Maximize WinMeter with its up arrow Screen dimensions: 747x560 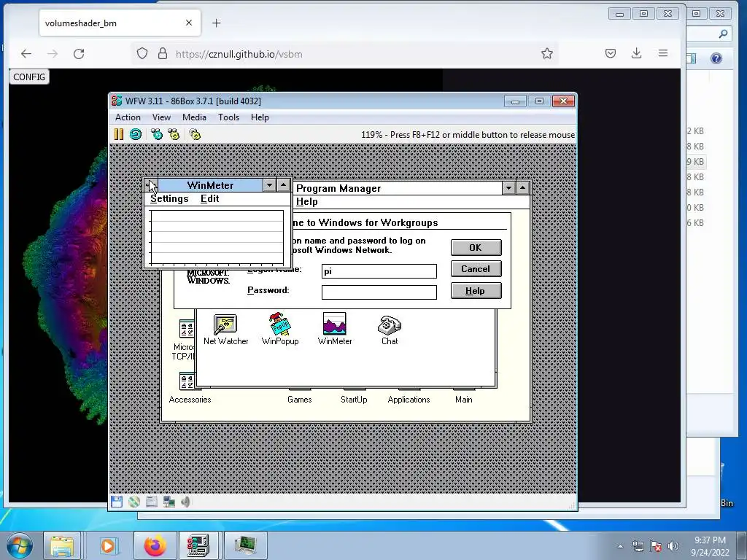[284, 185]
